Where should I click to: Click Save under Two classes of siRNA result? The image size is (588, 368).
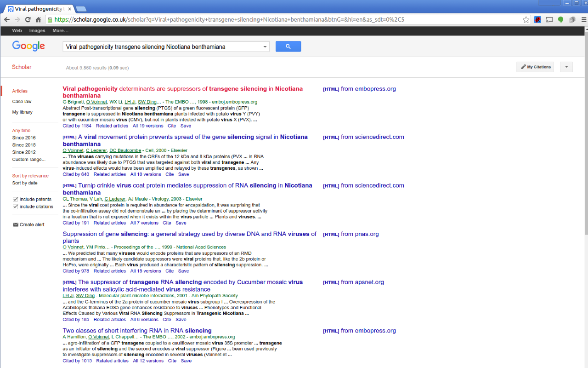[186, 361]
